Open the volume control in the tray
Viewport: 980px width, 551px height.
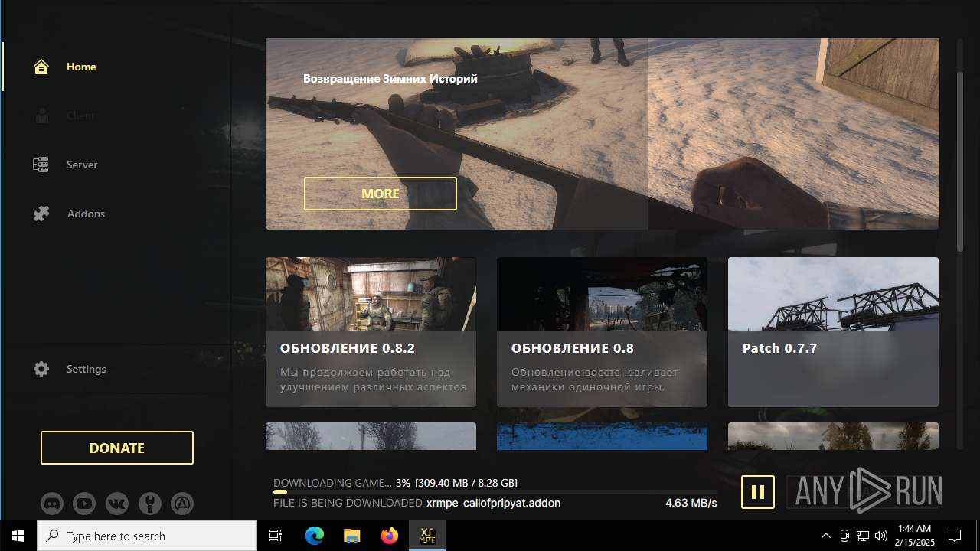(x=881, y=536)
